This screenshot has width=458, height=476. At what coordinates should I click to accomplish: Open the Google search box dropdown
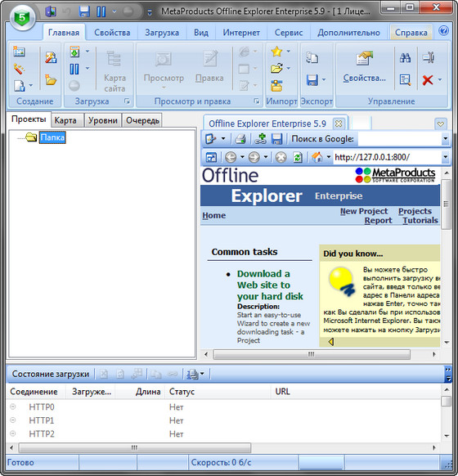tap(445, 139)
